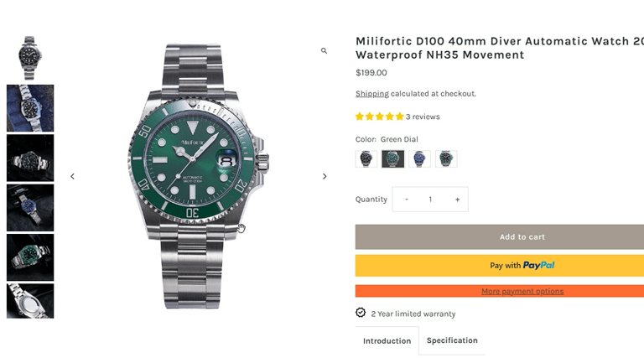Decrease quantity with the minus button

tap(407, 200)
